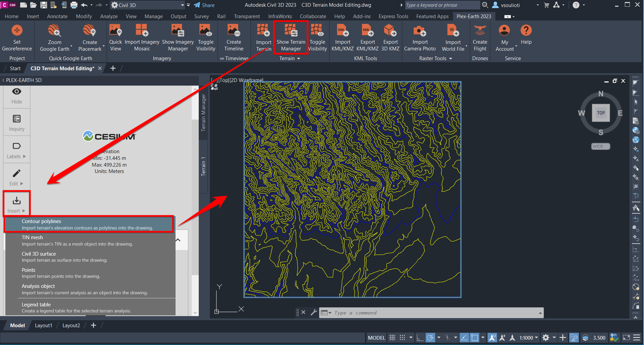The image size is (644, 345).
Task: Click Create Placemark tool
Action: click(x=90, y=38)
